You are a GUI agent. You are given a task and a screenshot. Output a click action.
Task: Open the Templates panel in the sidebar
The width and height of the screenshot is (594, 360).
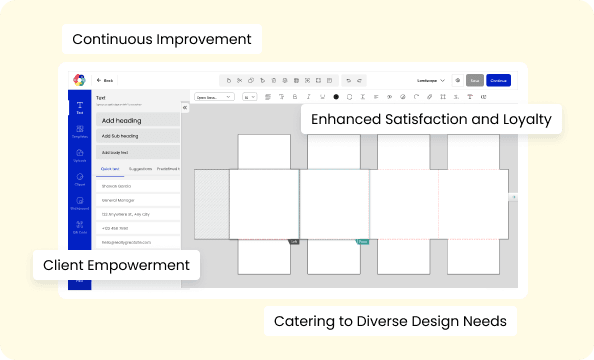point(80,131)
